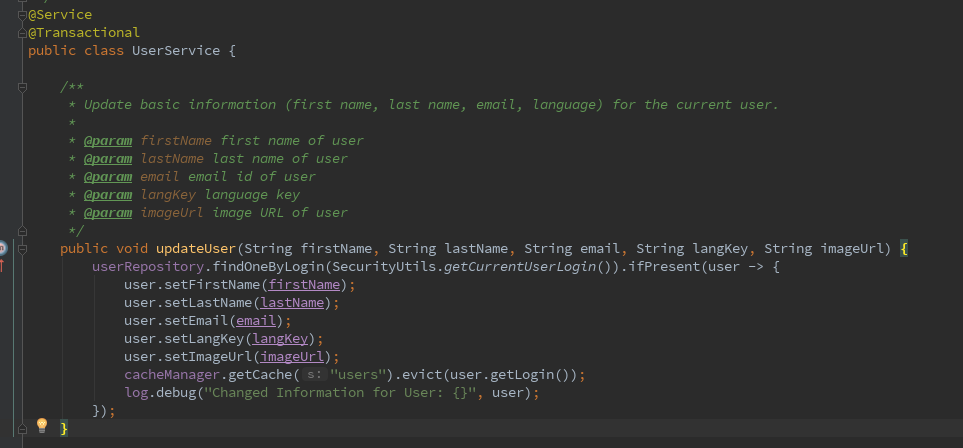Screen dimensions: 963x448
Task: Click the "Changed Information for User: {}" string
Action: (x=340, y=393)
